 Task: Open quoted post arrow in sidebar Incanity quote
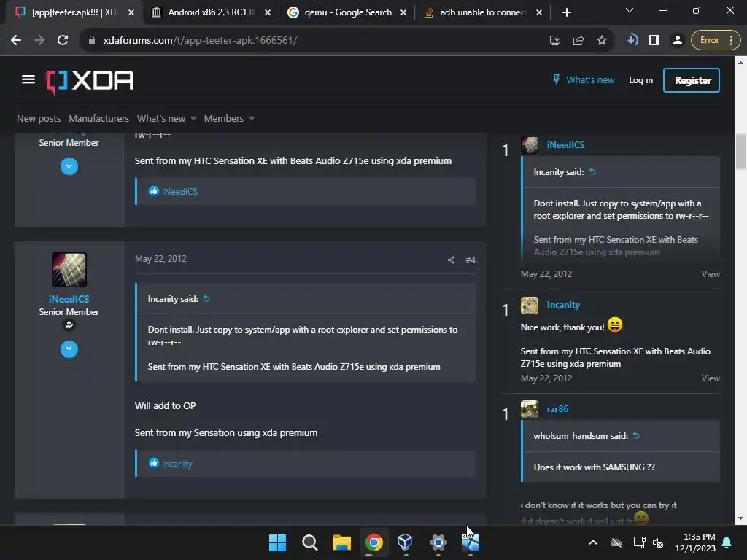(x=592, y=172)
